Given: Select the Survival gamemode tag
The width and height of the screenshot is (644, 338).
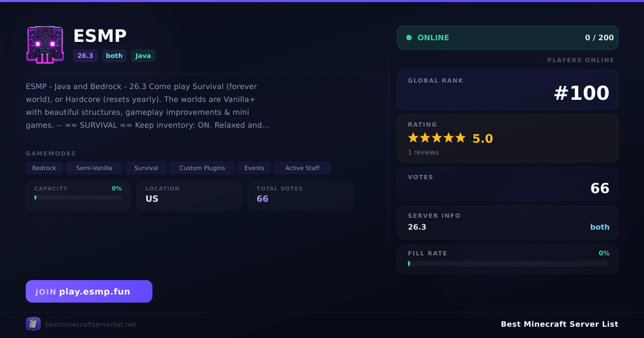Looking at the screenshot, I should (146, 168).
